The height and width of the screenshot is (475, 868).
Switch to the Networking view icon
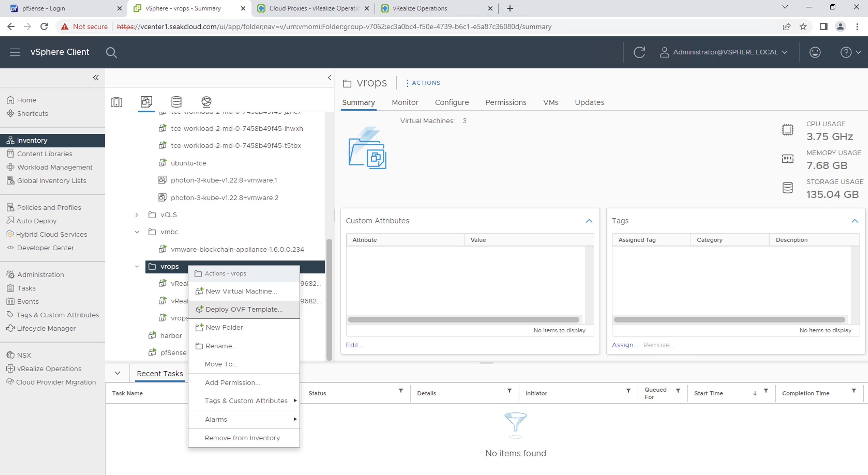pos(206,102)
